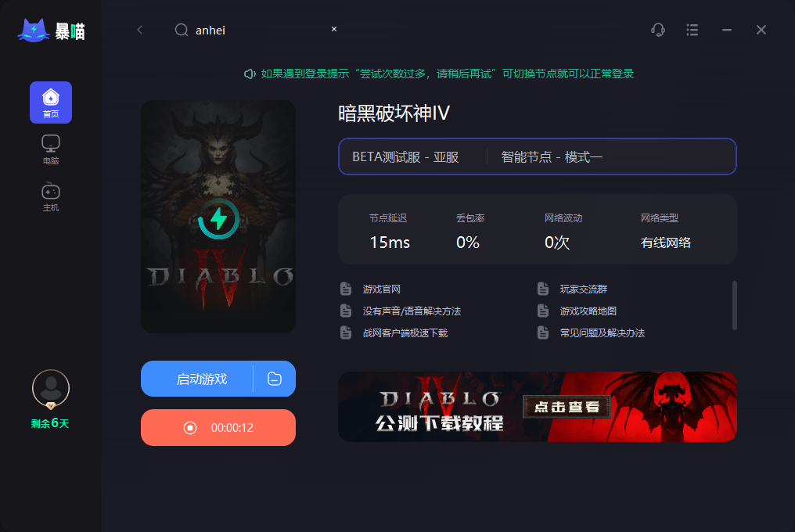Click the 网络类型 label
This screenshot has height=532, width=795.
pyautogui.click(x=659, y=218)
